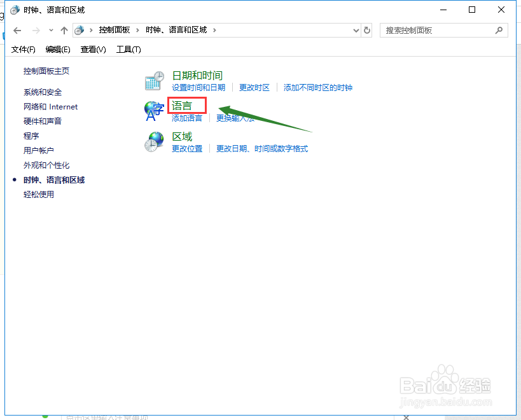The width and height of the screenshot is (521, 420).
Task: Click the back navigation arrow
Action: (17, 30)
